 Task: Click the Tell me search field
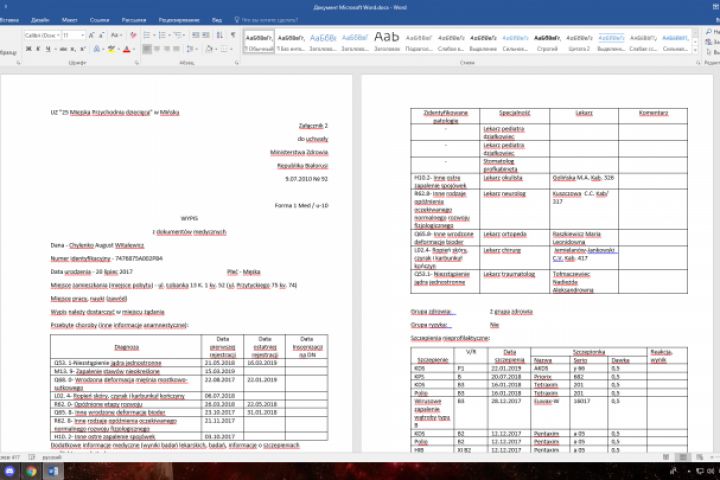pyautogui.click(x=266, y=20)
